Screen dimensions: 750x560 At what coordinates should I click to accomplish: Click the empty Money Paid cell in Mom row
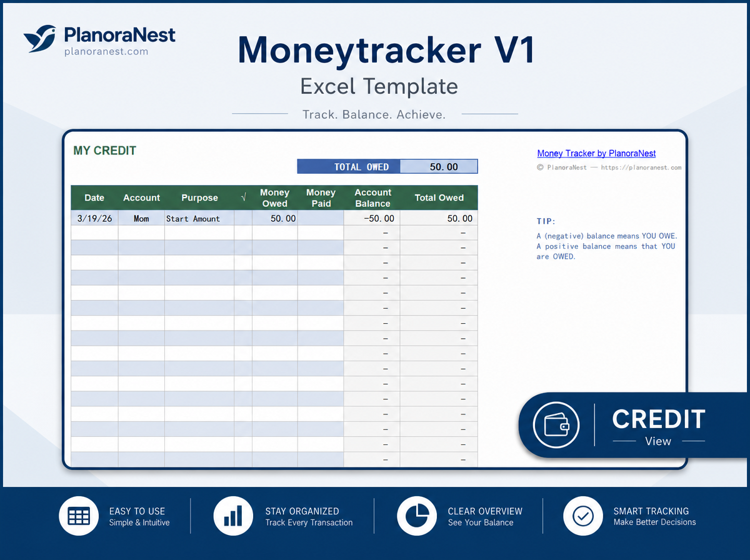[321, 218]
